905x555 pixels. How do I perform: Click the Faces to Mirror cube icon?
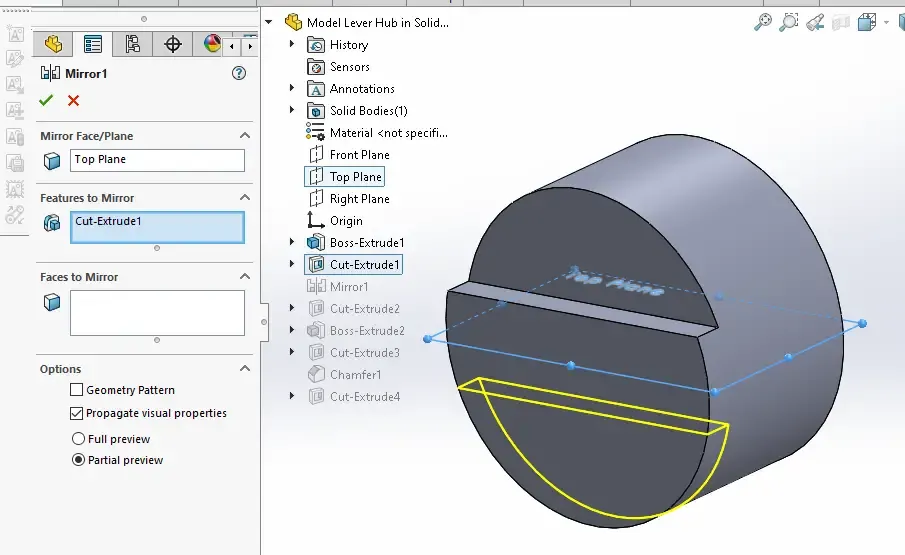pyautogui.click(x=52, y=302)
